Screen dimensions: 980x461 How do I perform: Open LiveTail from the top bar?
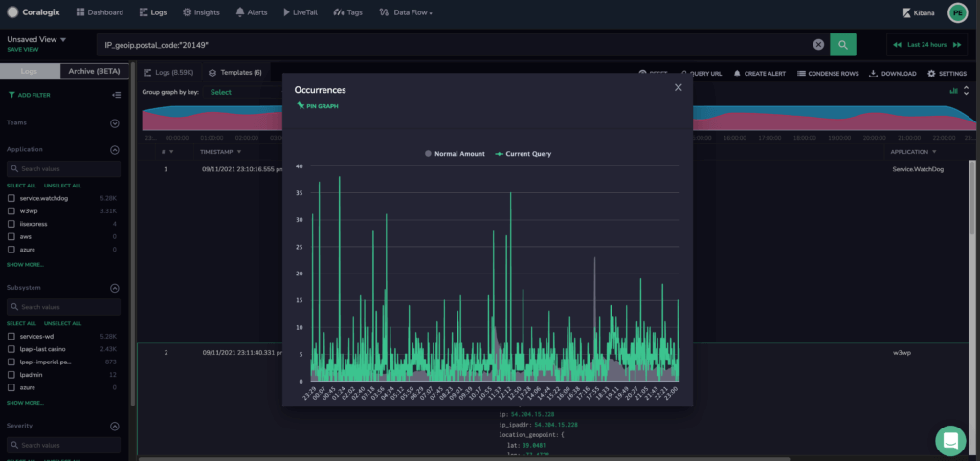[300, 11]
